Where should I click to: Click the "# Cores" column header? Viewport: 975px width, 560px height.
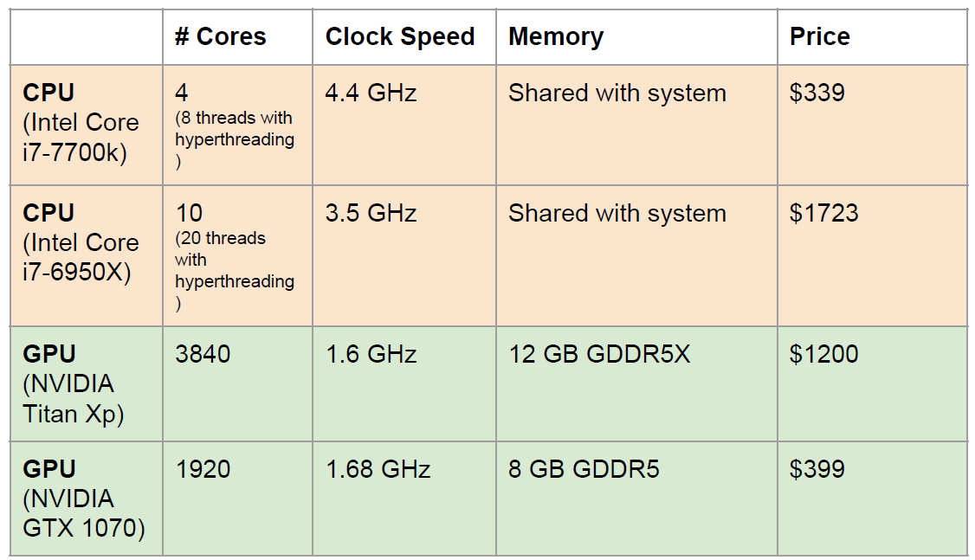tap(220, 37)
